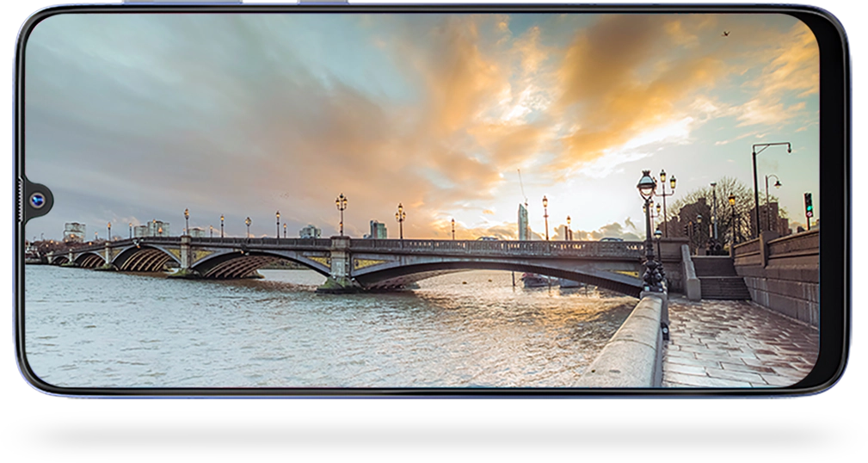Open the bridge sunset photo on phone screen

coord(422,200)
